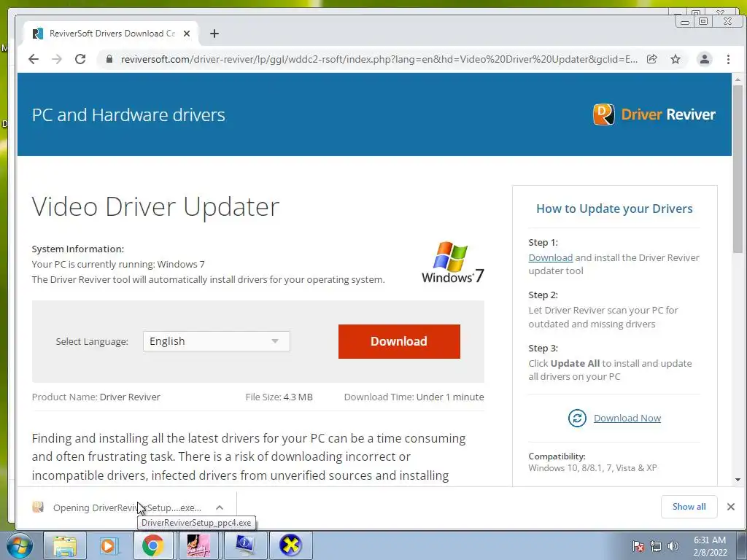Launch Windows Media Player from taskbar

pos(109,545)
